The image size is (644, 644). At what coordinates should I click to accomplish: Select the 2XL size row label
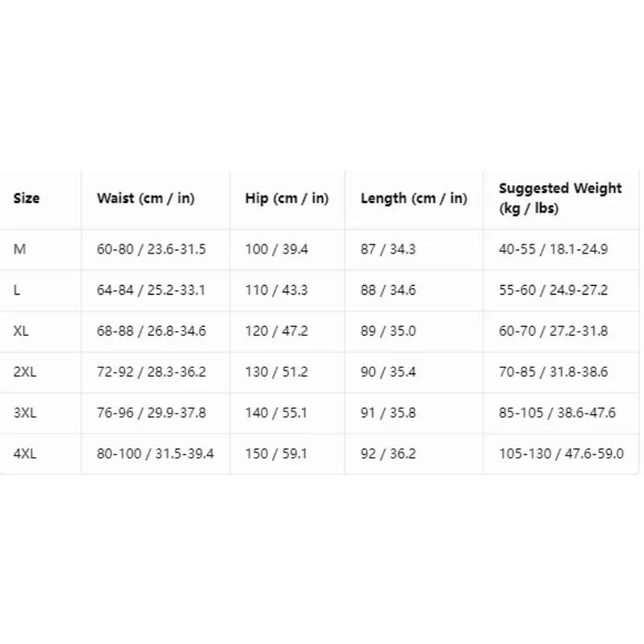25,372
